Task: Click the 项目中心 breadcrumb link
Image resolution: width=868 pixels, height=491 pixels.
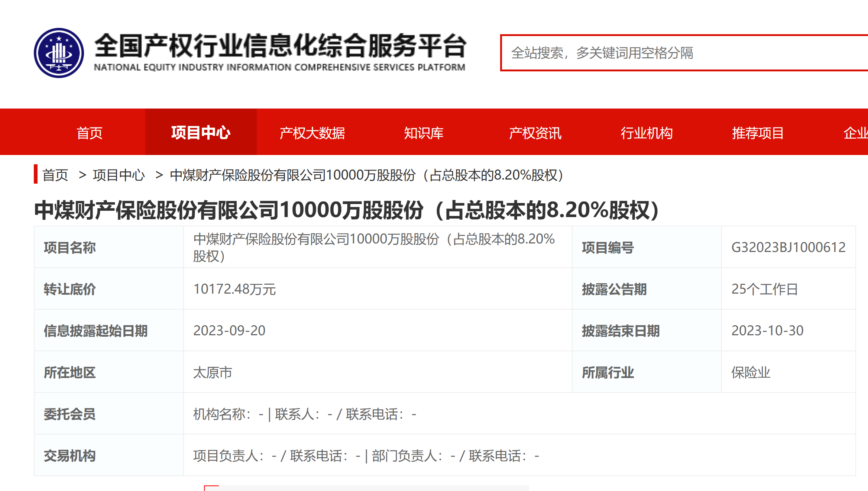Action: pyautogui.click(x=119, y=175)
